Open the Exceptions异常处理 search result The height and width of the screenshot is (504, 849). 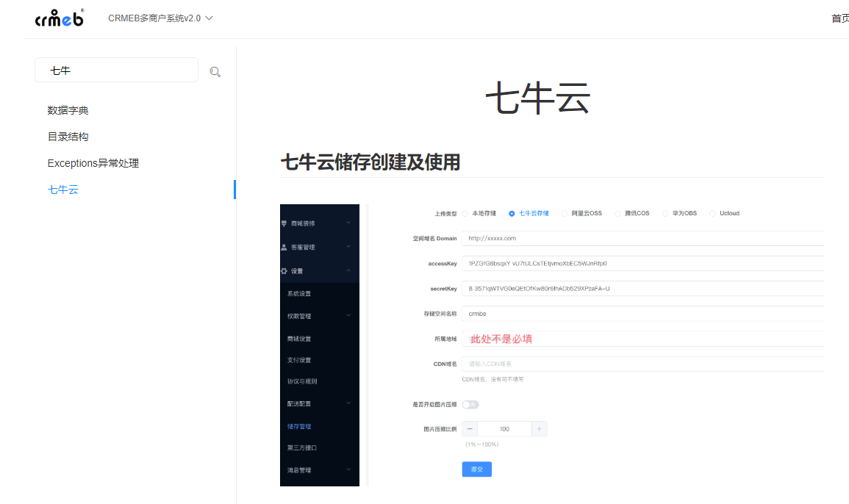click(x=93, y=164)
